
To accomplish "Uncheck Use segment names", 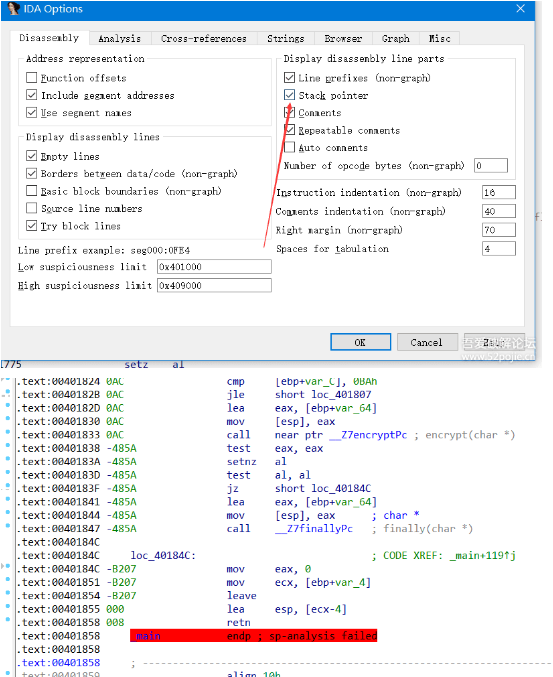I will click(x=32, y=113).
